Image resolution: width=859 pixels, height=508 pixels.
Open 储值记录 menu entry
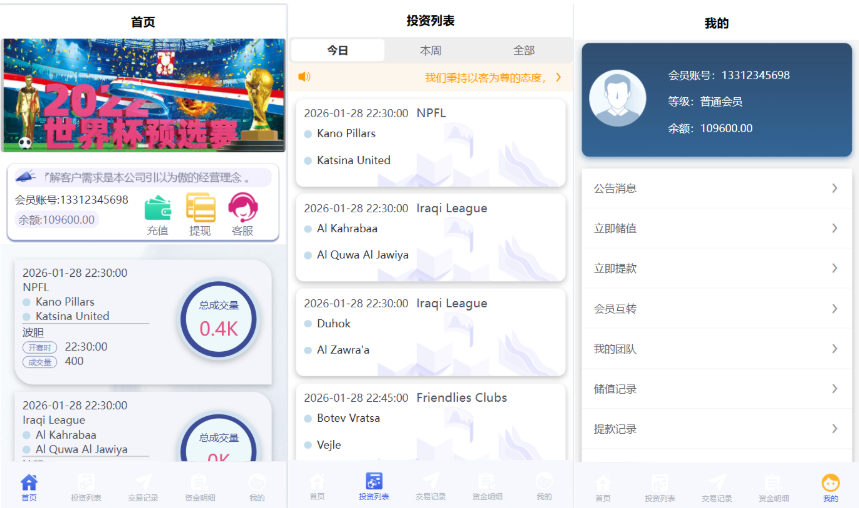coord(717,389)
